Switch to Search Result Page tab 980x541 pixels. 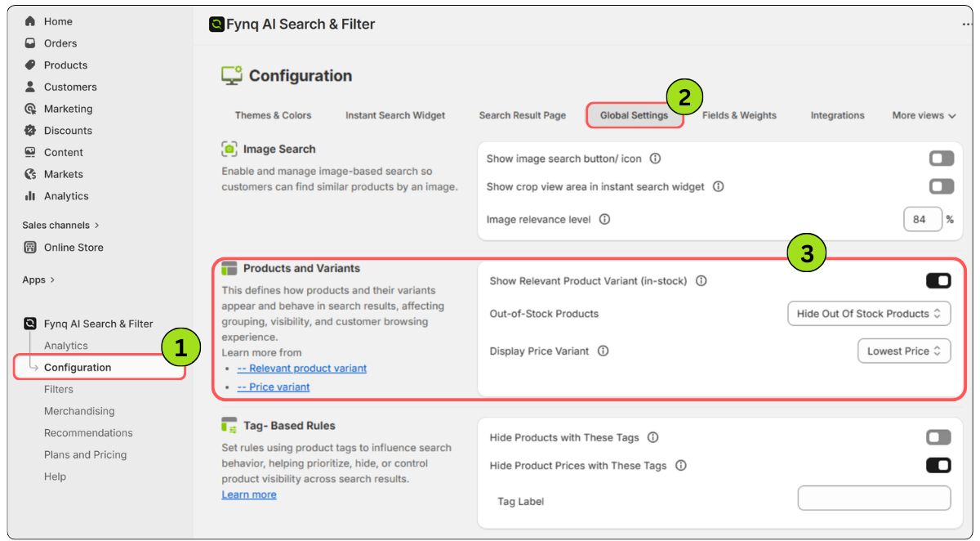pyautogui.click(x=523, y=115)
